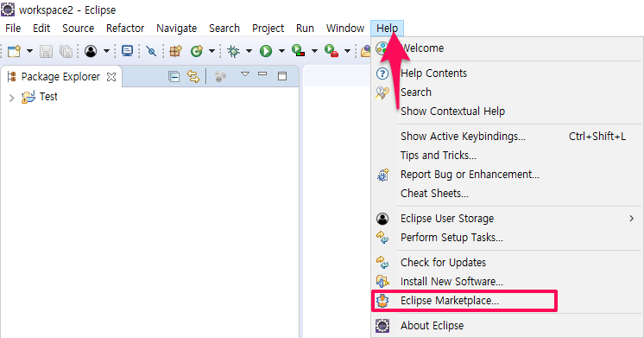
Task: Choose Perform Setup Tasks entry
Action: pos(508,237)
